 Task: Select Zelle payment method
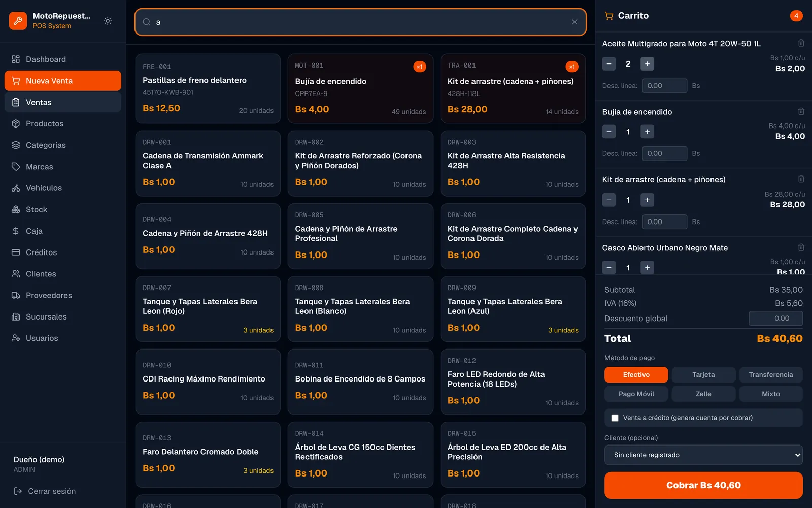click(x=703, y=394)
